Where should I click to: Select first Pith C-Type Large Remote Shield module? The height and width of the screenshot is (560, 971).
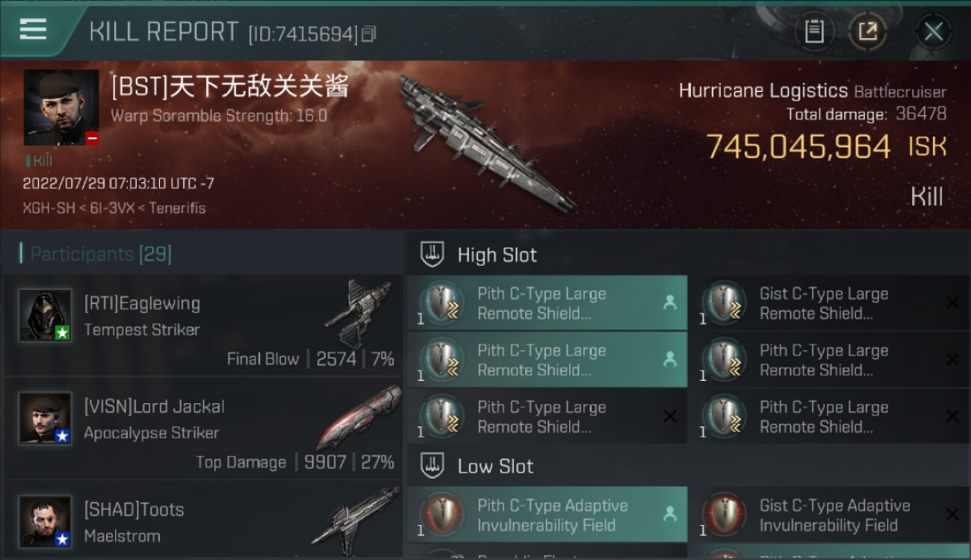coord(547,303)
